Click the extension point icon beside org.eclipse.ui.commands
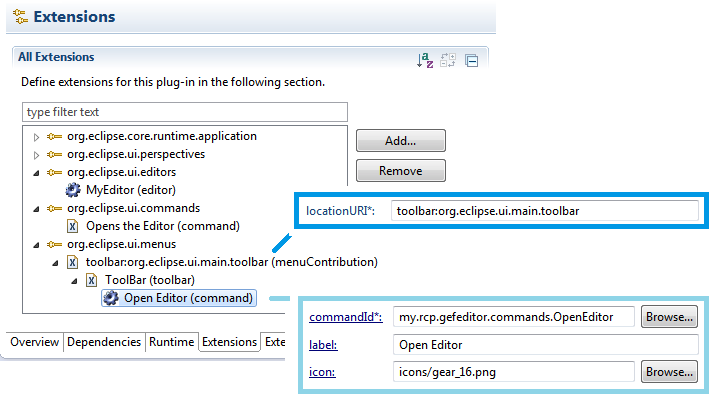Image resolution: width=713 pixels, height=398 pixels. click(55, 208)
